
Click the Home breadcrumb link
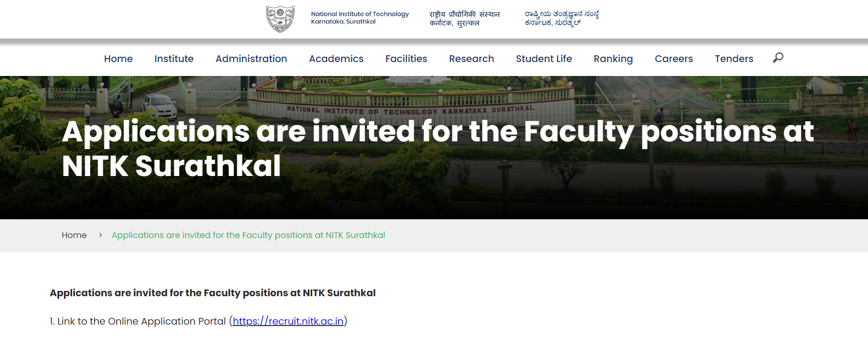click(74, 235)
